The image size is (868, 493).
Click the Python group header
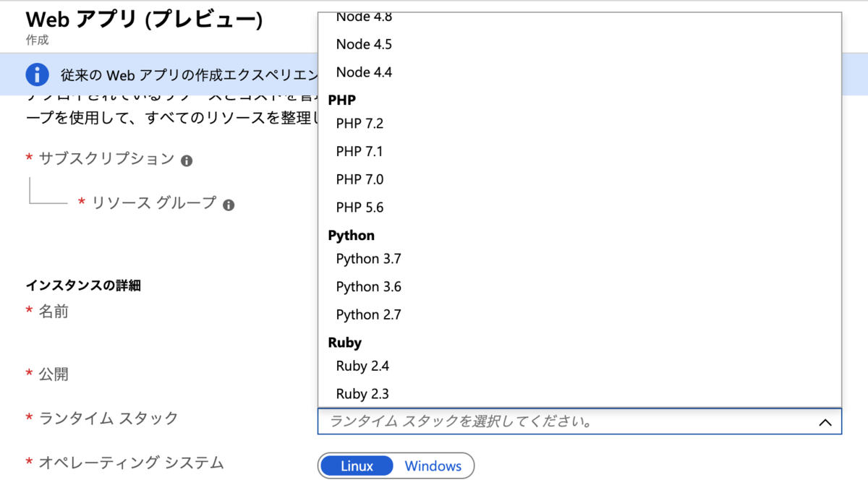[x=351, y=236]
